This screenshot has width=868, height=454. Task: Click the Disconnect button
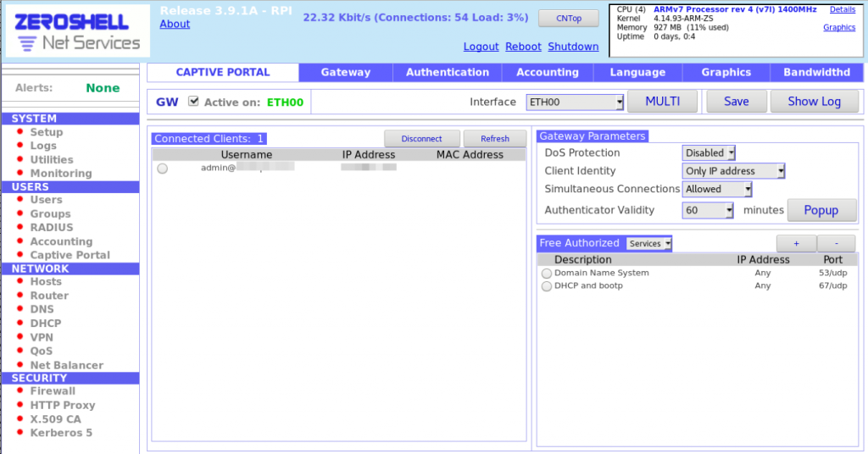click(422, 139)
